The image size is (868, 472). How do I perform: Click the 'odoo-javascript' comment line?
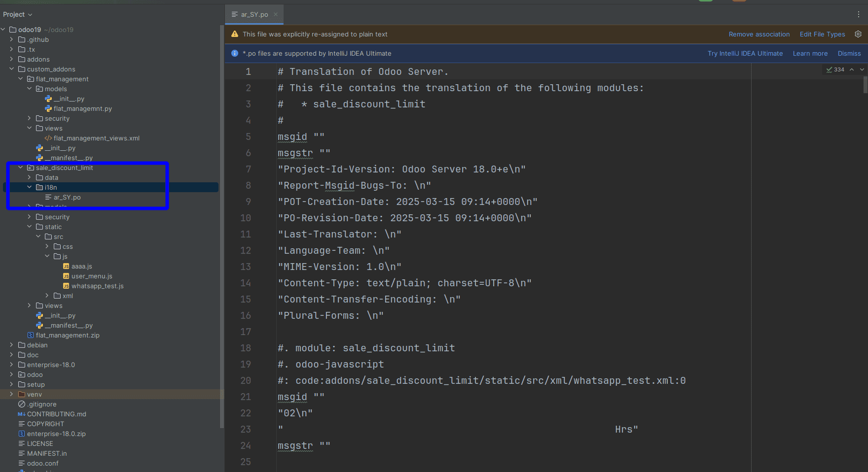pos(330,364)
